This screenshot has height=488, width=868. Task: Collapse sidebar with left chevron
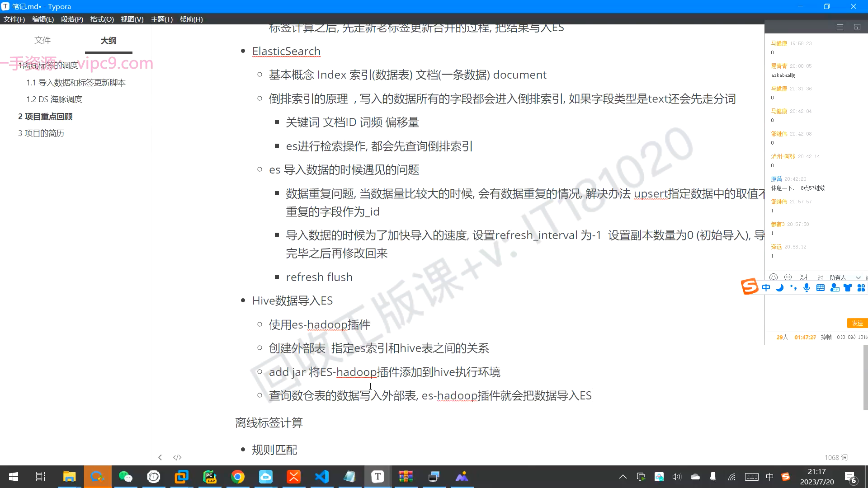click(160, 457)
